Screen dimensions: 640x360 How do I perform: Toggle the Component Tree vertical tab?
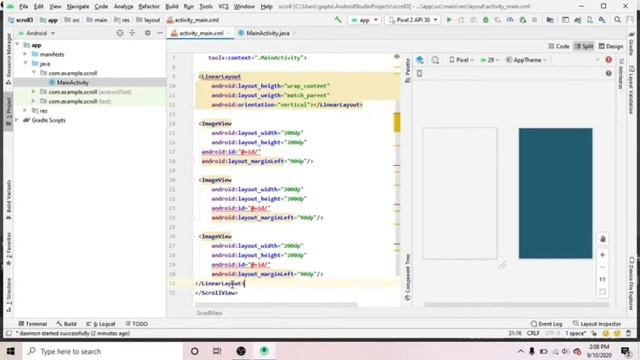(407, 277)
